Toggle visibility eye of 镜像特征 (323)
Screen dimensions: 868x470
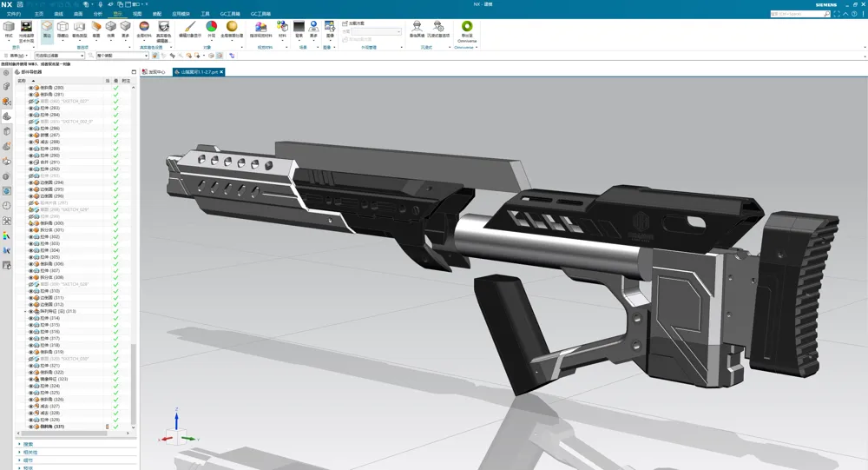click(x=31, y=379)
